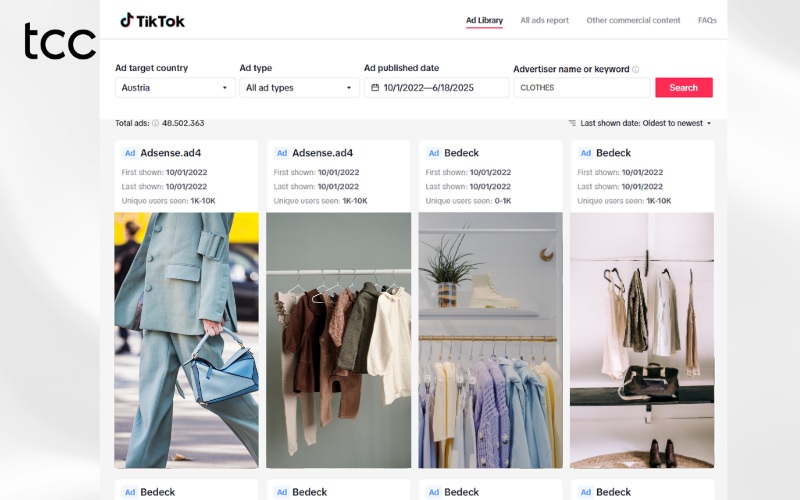This screenshot has width=800, height=500.
Task: Switch to All ads report tab
Action: 544,20
